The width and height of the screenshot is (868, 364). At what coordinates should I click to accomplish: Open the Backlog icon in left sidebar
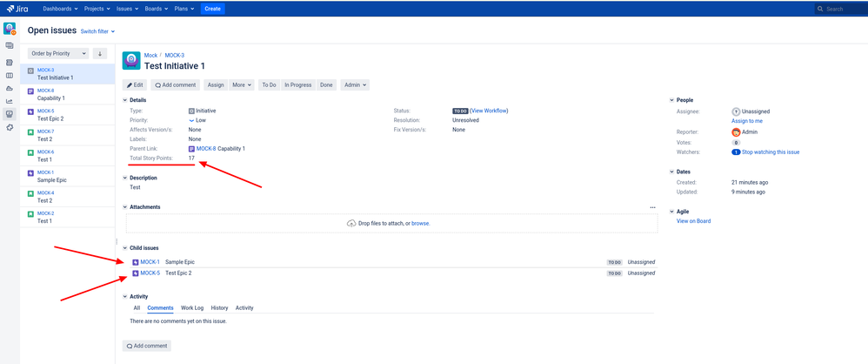10,63
